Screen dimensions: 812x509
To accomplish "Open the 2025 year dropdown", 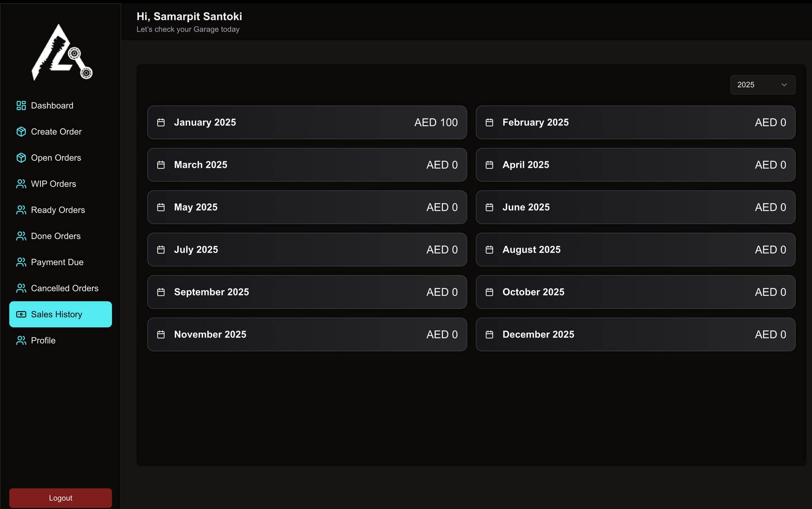I will 762,85.
